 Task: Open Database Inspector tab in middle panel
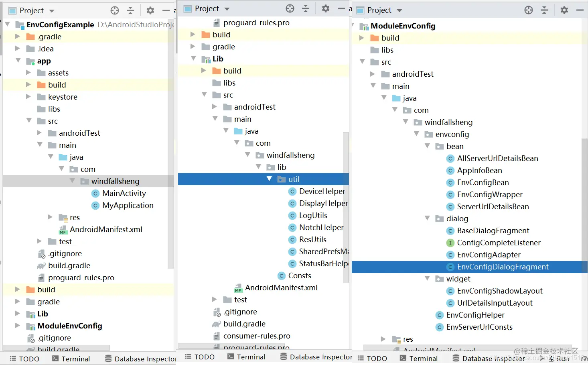(x=316, y=357)
